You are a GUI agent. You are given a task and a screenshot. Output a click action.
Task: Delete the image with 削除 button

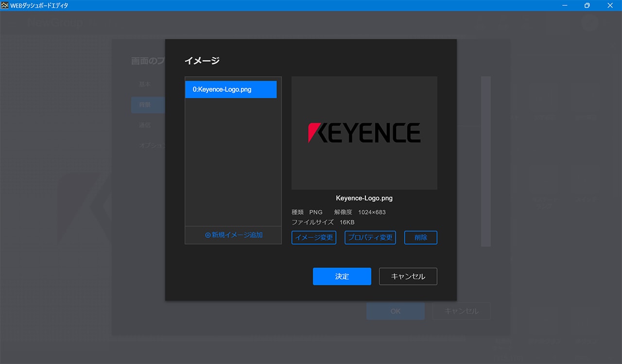420,237
